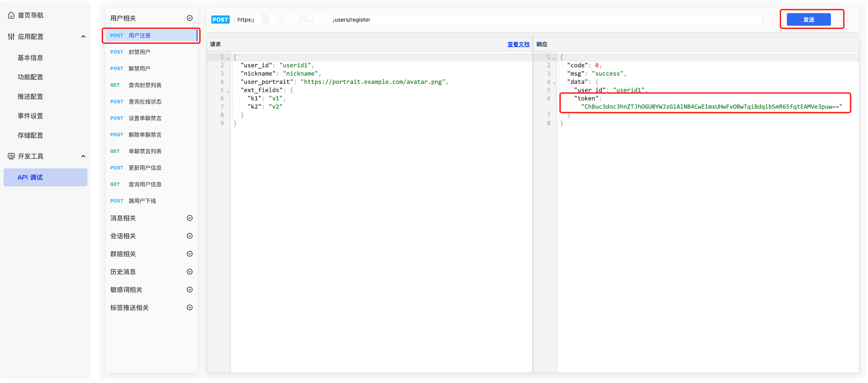Fold the ext_fields block in request editor
This screenshot has height=383, width=868.
(x=228, y=91)
